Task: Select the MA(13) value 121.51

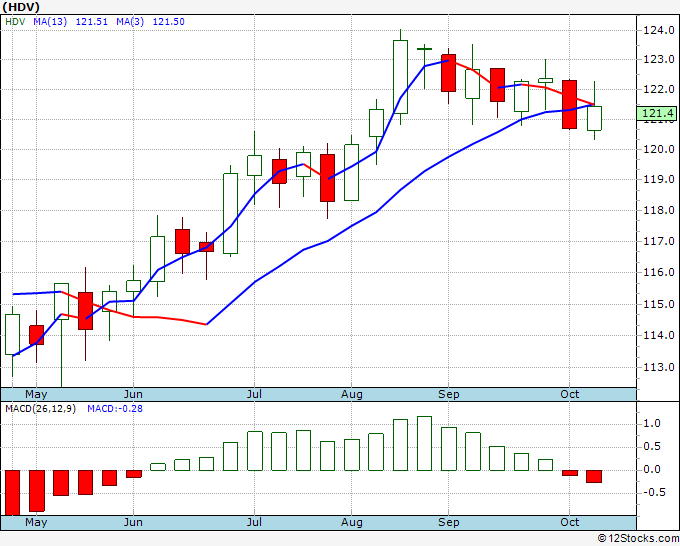Action: point(92,22)
